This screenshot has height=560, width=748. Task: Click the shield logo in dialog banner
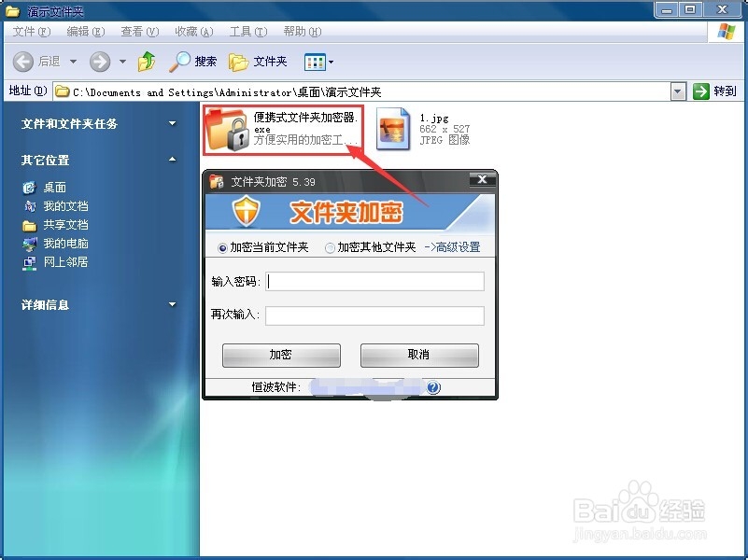[247, 212]
